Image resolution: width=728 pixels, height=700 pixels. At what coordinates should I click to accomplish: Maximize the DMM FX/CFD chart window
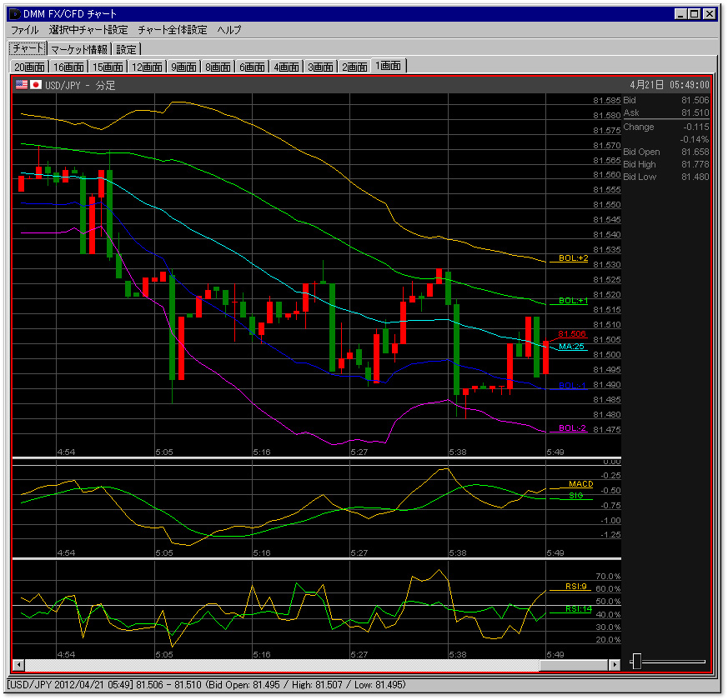(694, 14)
